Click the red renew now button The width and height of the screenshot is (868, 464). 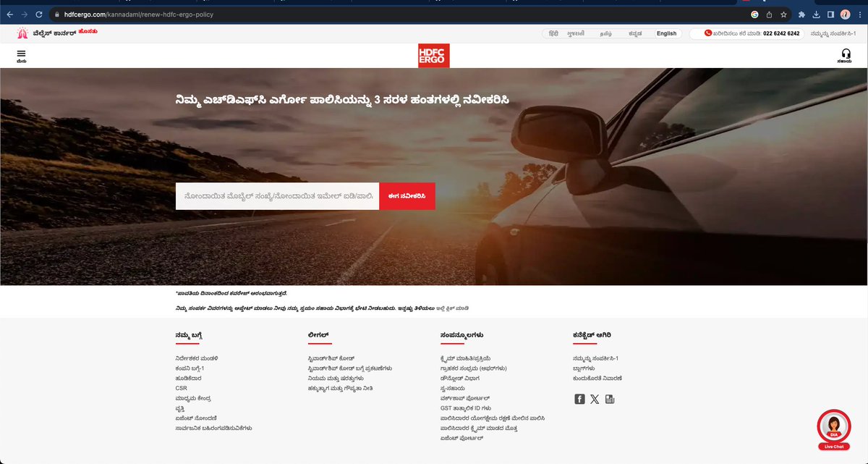[x=407, y=195]
